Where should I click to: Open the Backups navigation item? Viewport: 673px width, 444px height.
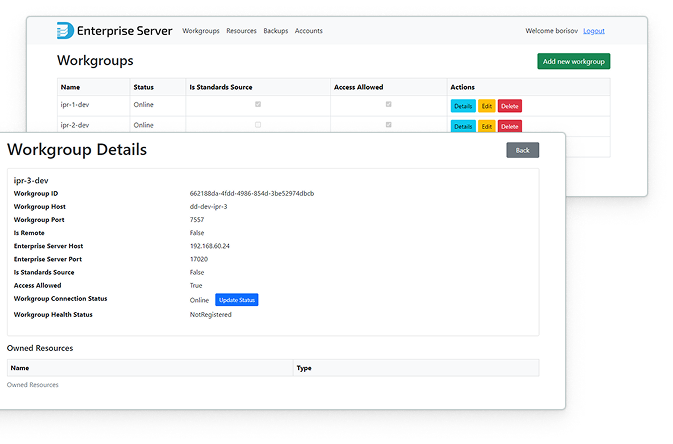coord(275,31)
